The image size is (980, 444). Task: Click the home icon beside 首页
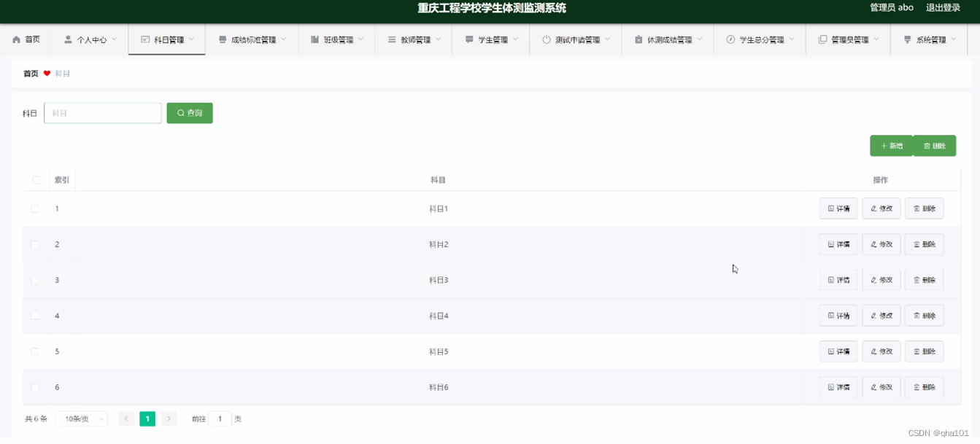(17, 39)
